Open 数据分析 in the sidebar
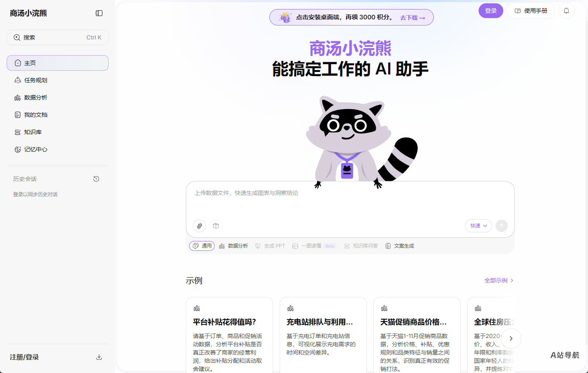588x373 pixels. [58, 97]
